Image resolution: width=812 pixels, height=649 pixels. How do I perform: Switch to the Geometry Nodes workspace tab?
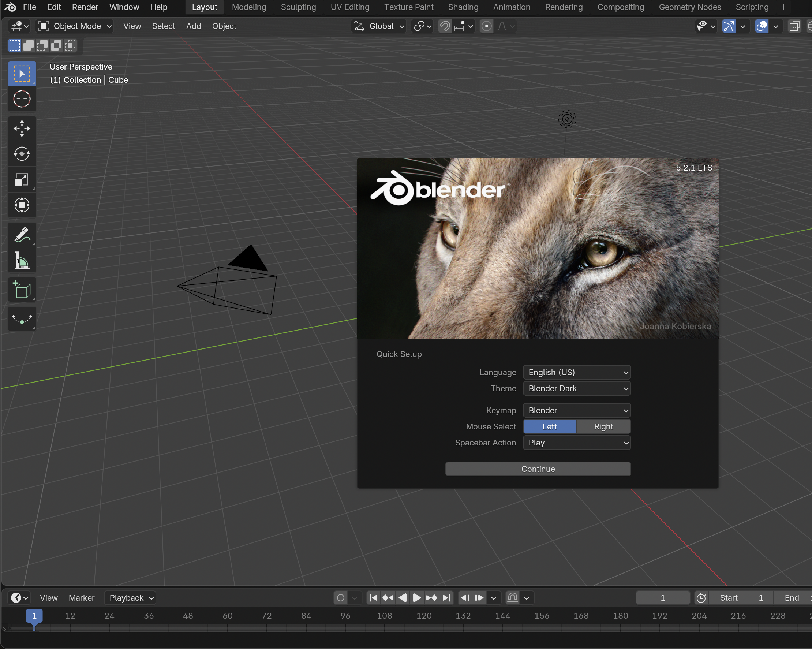[690, 7]
